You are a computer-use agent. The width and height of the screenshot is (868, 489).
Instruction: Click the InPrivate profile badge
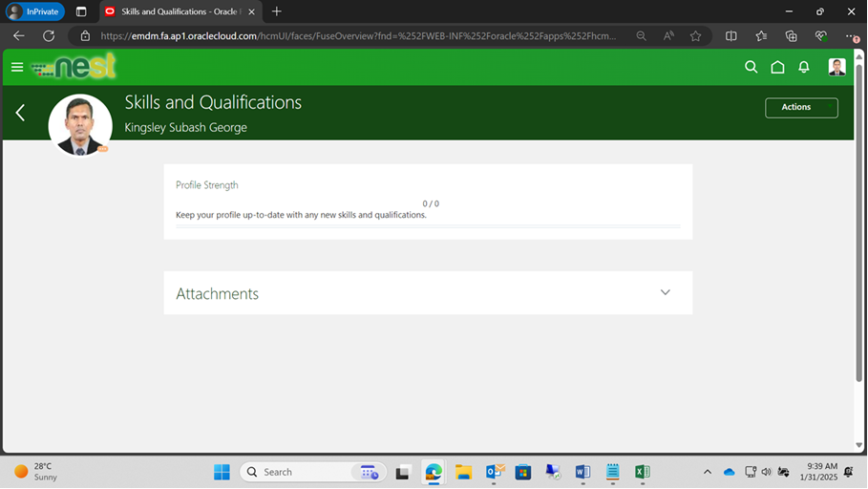(x=35, y=11)
